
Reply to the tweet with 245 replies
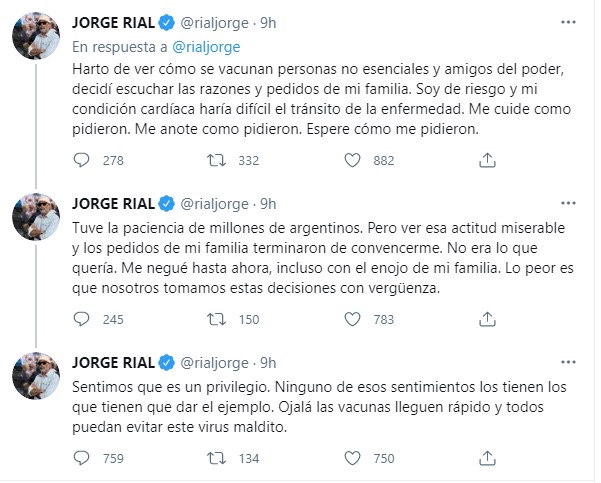tap(86, 319)
